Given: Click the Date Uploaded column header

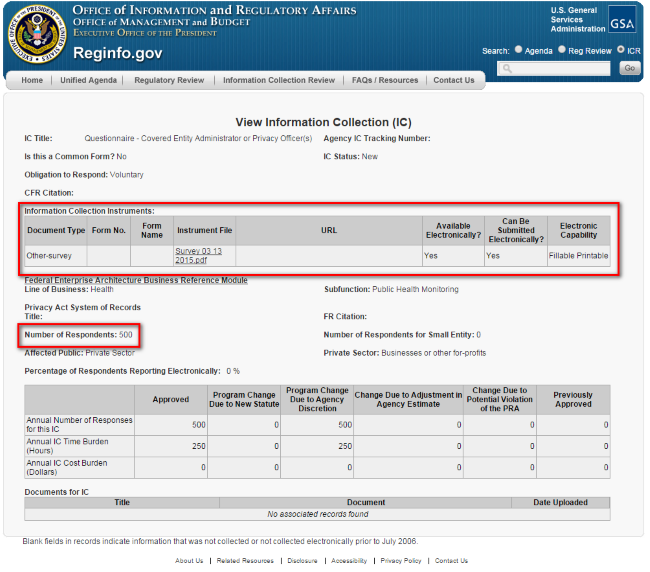Looking at the screenshot, I should click(560, 502).
